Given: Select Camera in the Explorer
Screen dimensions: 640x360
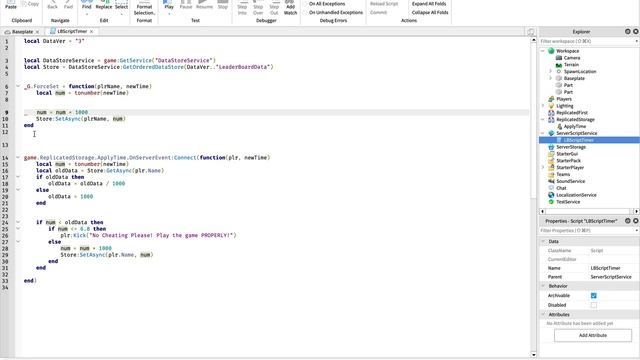Looking at the screenshot, I should point(571,58).
